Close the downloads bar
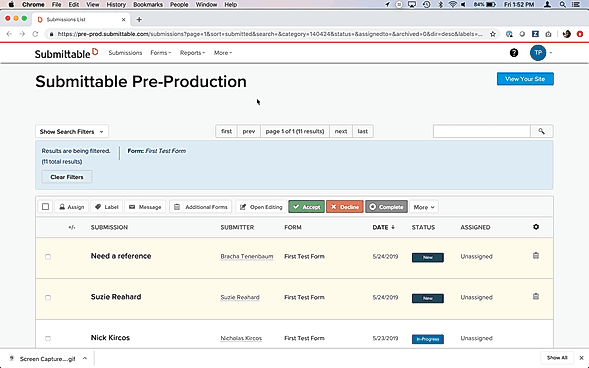Image resolution: width=589 pixels, height=368 pixels. click(581, 358)
